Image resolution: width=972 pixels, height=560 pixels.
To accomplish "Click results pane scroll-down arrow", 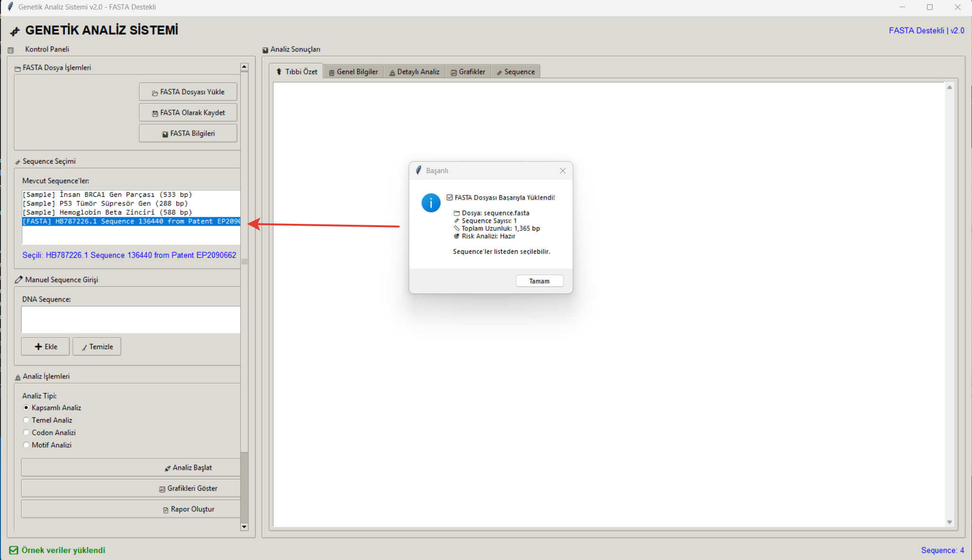I will (x=949, y=522).
